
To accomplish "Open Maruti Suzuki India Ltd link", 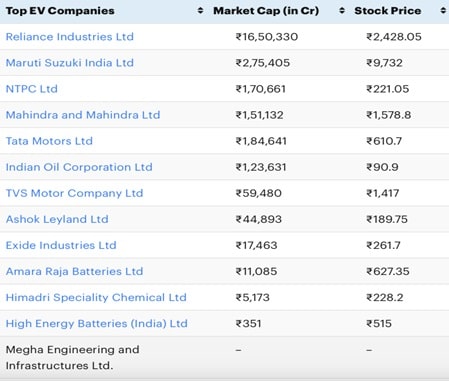I will point(70,63).
